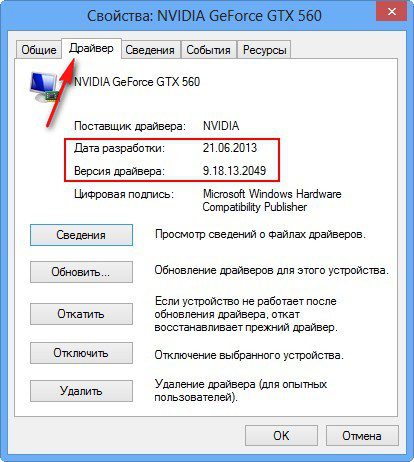Click the Microsoft Windows Hardware Compatibility Publisher text
The width and height of the screenshot is (414, 462).
click(x=272, y=200)
